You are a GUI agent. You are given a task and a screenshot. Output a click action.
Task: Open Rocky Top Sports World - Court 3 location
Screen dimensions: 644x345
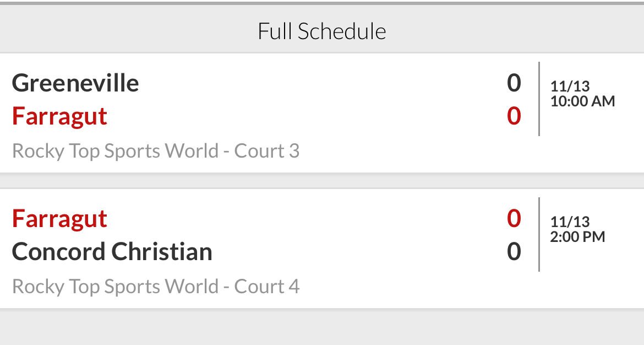tap(156, 151)
